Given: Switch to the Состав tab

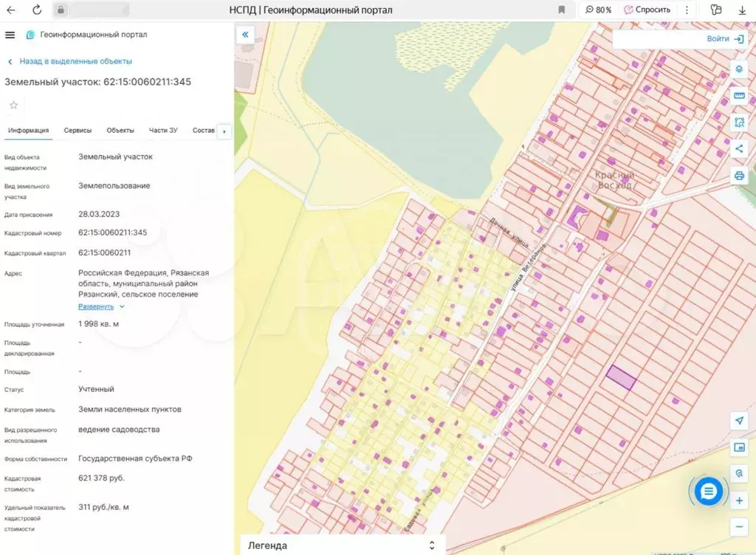Looking at the screenshot, I should (204, 130).
